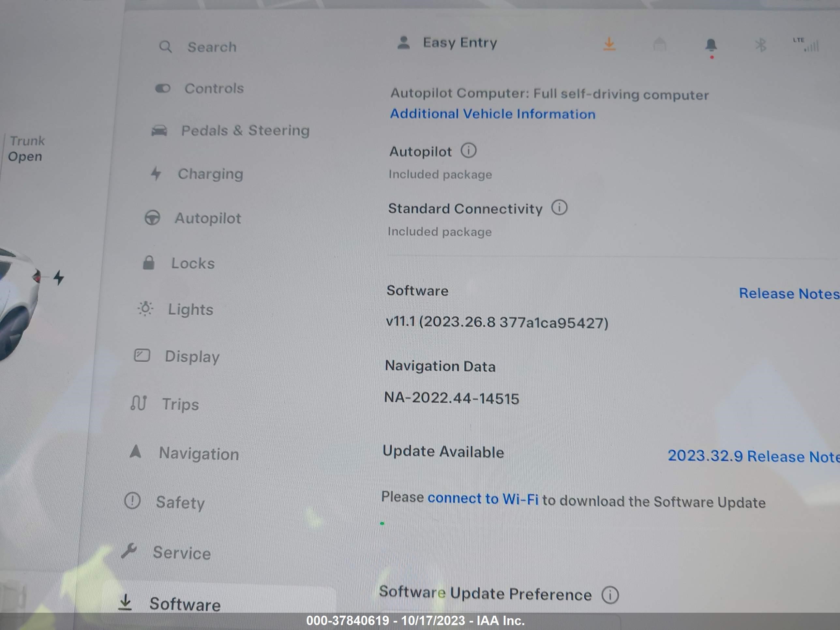
Task: Tap the LTE signal strength icon
Action: 806,45
